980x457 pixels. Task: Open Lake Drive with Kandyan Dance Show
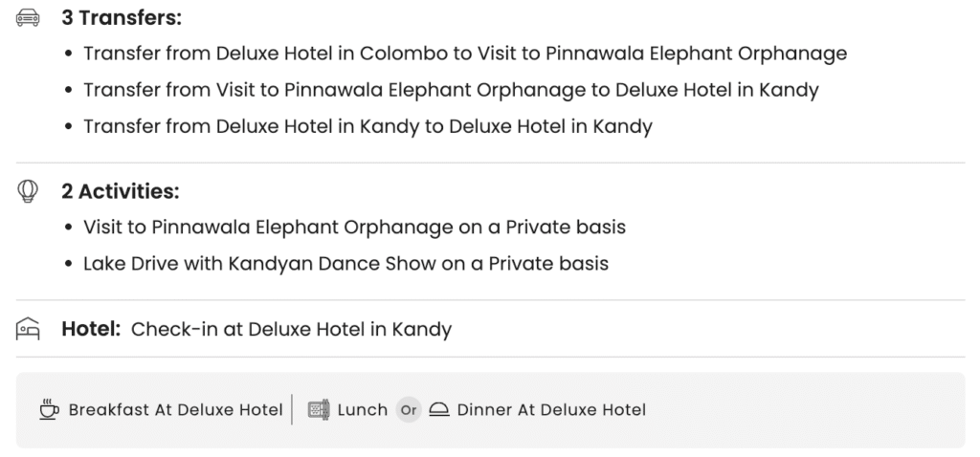pos(345,263)
